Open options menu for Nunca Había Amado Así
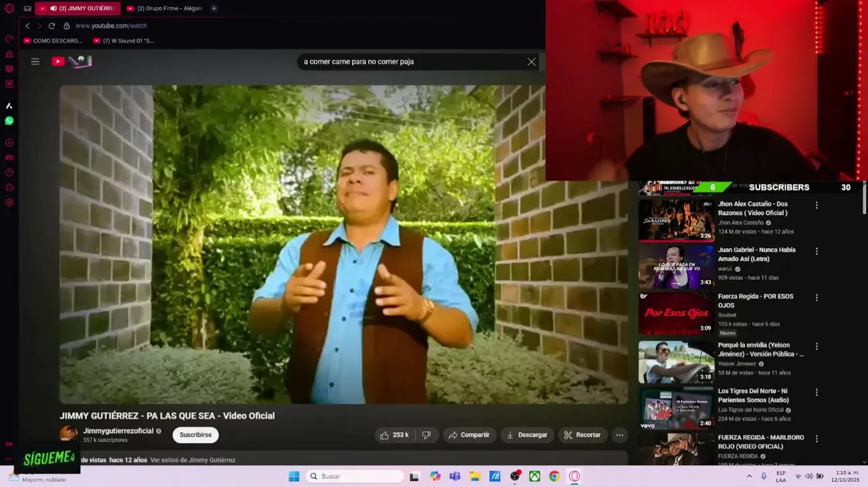Screen dimensions: 868x487 (817, 251)
